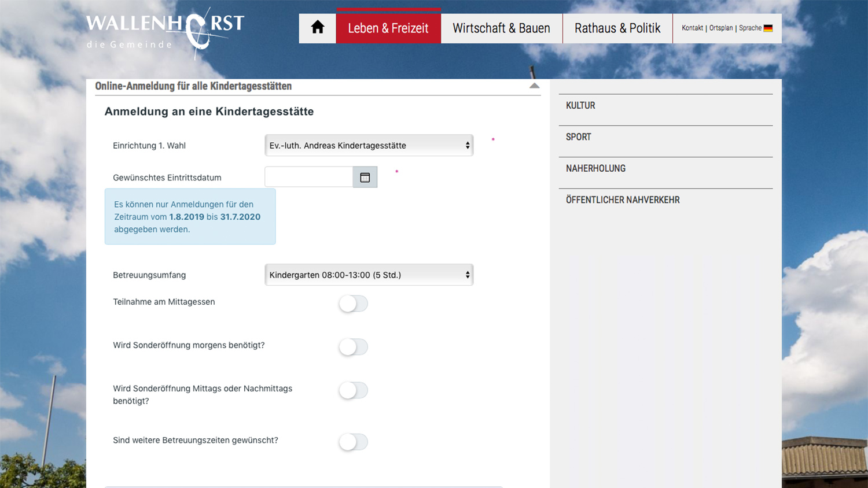Image resolution: width=868 pixels, height=488 pixels.
Task: Click the date range info notice
Action: click(190, 217)
